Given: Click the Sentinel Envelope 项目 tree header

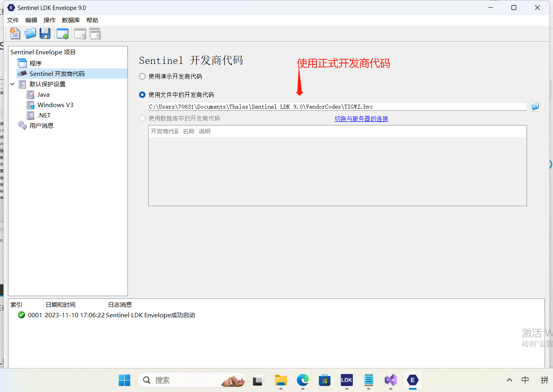Looking at the screenshot, I should (x=43, y=52).
